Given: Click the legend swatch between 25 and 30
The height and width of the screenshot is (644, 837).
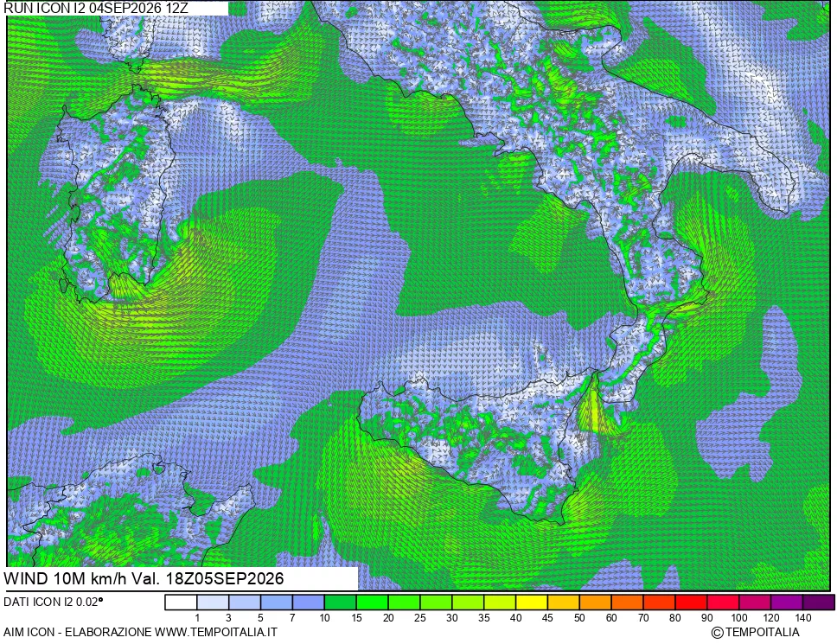Looking at the screenshot, I should [436, 603].
